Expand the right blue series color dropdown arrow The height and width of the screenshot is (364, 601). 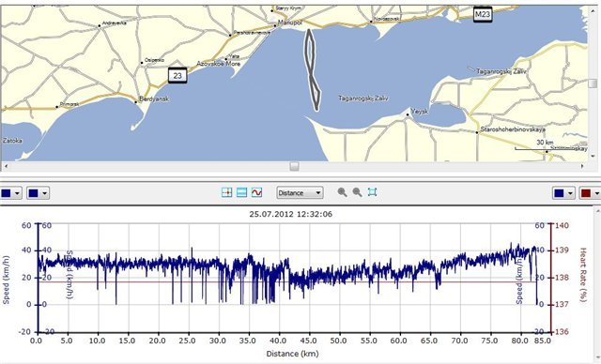[x=570, y=193]
